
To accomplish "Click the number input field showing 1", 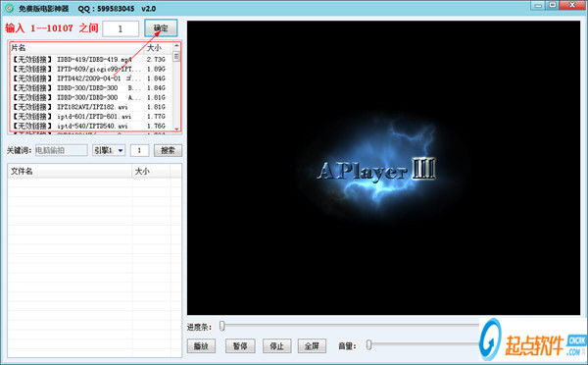I will (x=121, y=28).
